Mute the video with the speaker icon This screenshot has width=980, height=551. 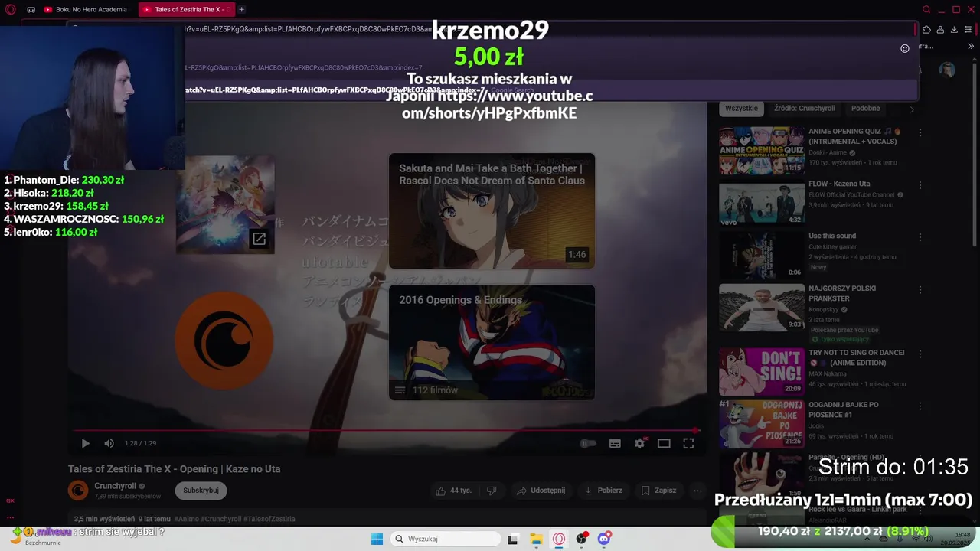point(109,443)
